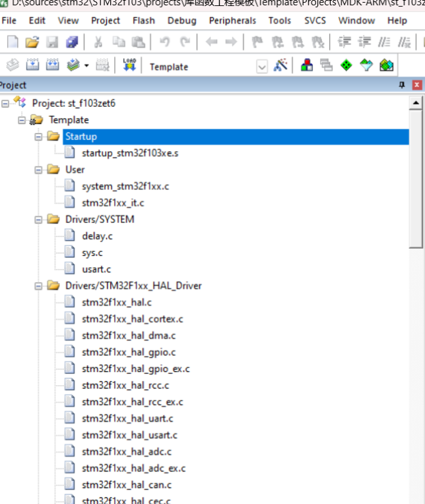
Task: Undo last edit icon
Action: [x=165, y=42]
